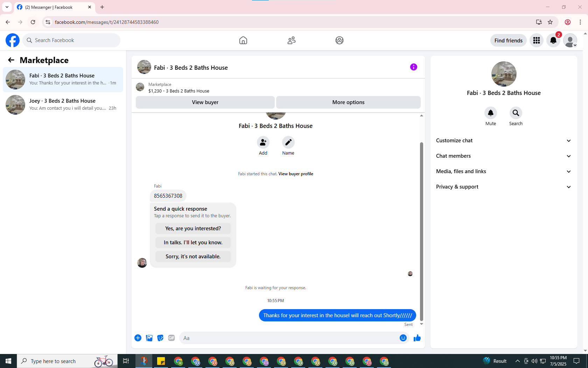The image size is (588, 368).
Task: Expand Customize chat section
Action: (x=504, y=141)
